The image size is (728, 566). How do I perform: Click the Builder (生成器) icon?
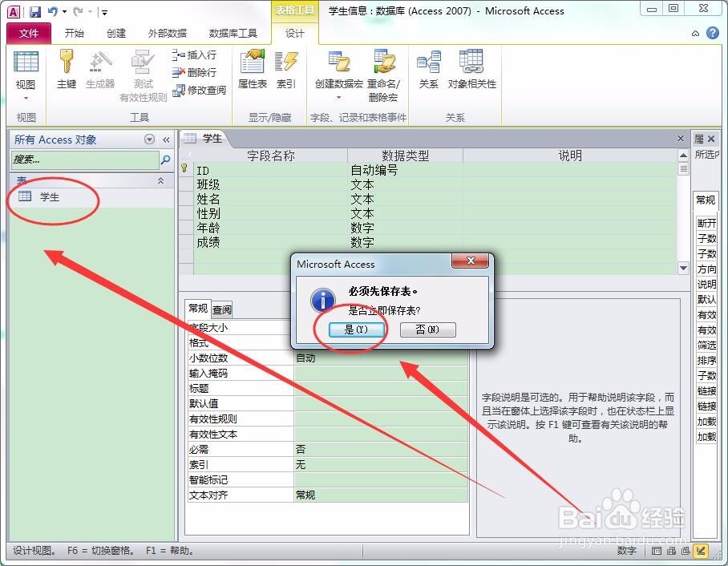coord(100,69)
